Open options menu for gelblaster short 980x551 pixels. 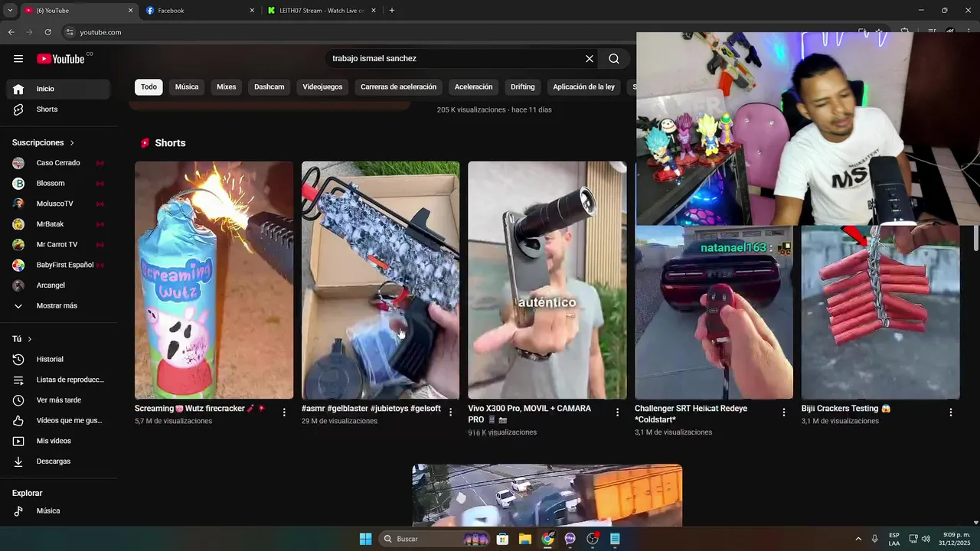pos(451,412)
